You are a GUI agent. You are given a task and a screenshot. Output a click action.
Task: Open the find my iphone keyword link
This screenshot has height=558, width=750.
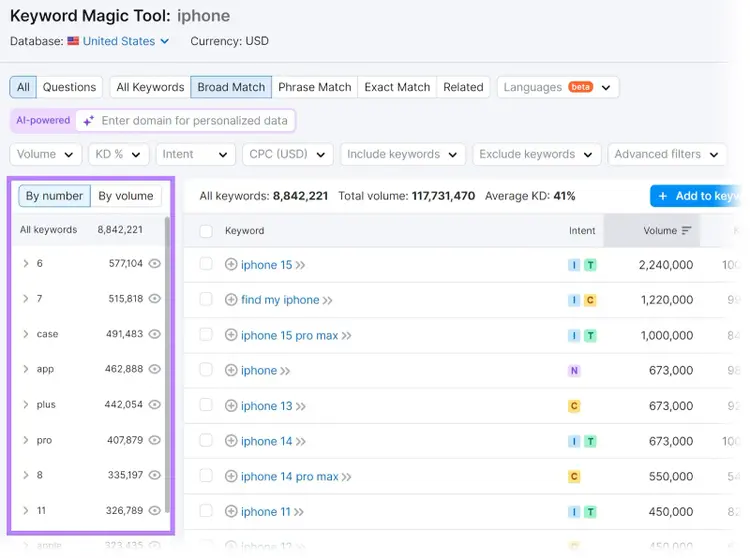click(280, 300)
